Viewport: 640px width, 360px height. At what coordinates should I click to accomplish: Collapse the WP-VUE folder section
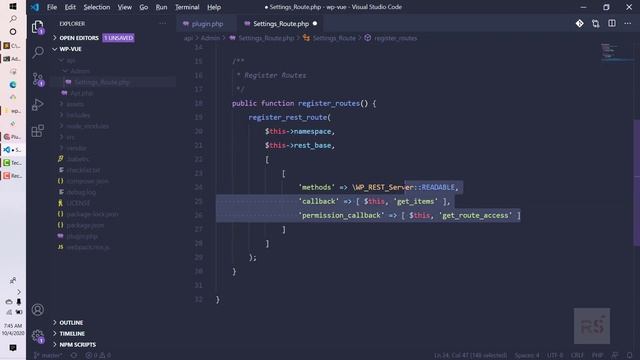pos(70,49)
